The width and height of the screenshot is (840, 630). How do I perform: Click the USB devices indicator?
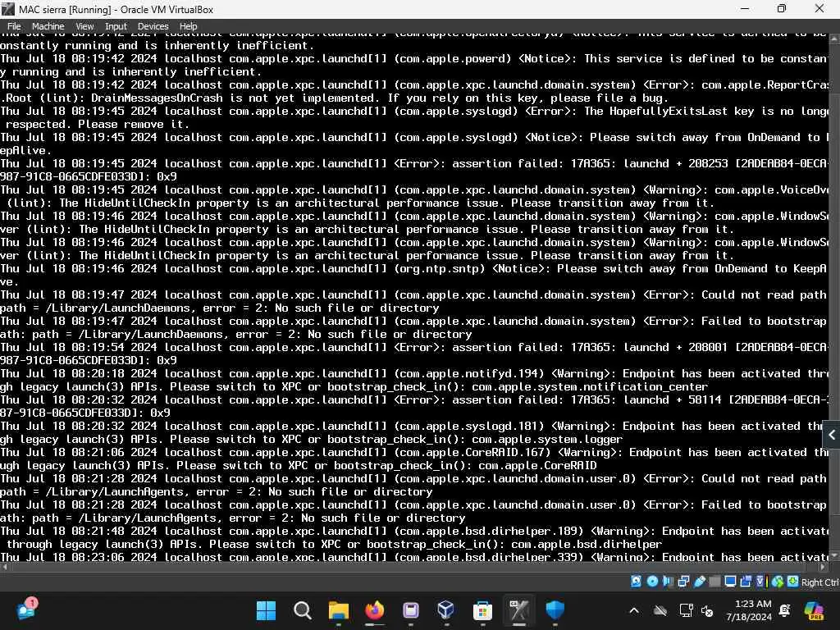(699, 582)
